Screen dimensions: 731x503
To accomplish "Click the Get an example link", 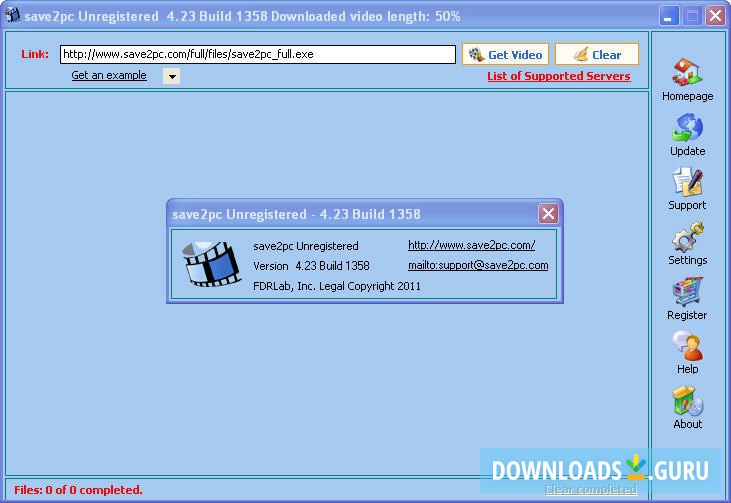I will tap(109, 75).
